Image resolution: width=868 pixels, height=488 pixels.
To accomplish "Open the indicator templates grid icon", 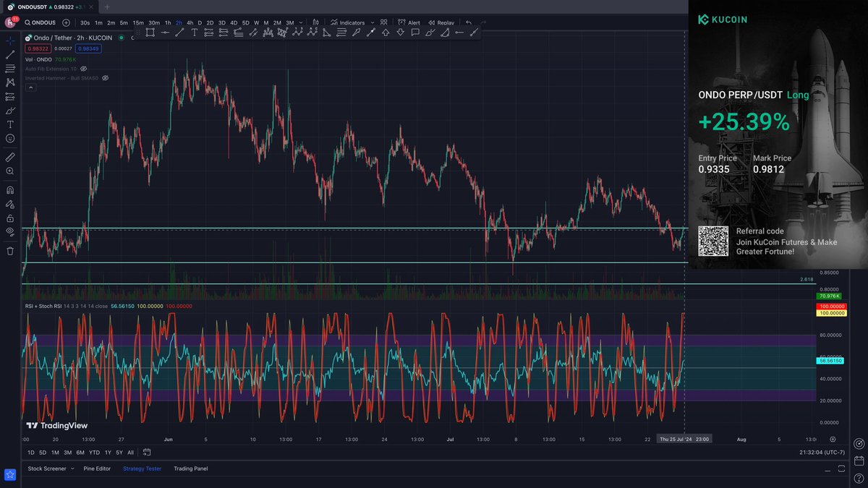I will 383,22.
